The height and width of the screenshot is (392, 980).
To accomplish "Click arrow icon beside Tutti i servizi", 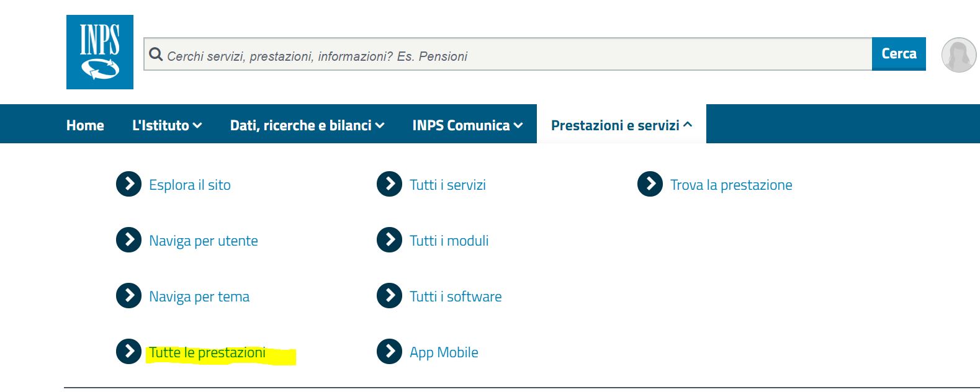I will tap(389, 184).
